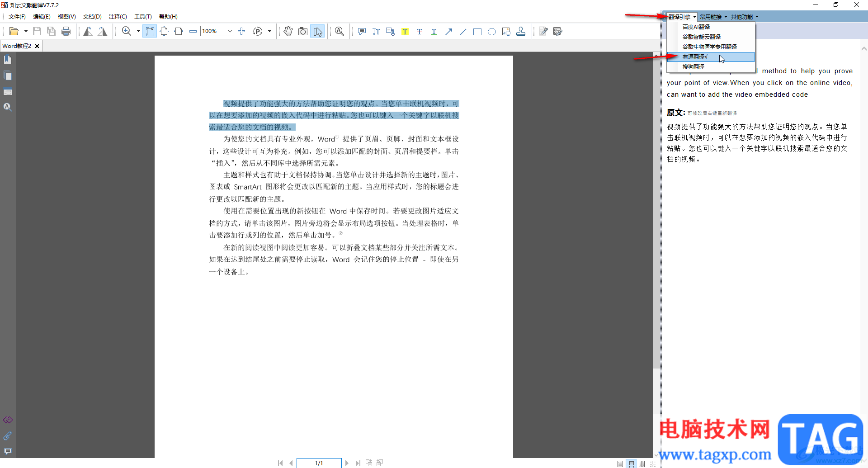This screenshot has width=868, height=468.
Task: Click the minus zoom out button
Action: click(x=193, y=31)
